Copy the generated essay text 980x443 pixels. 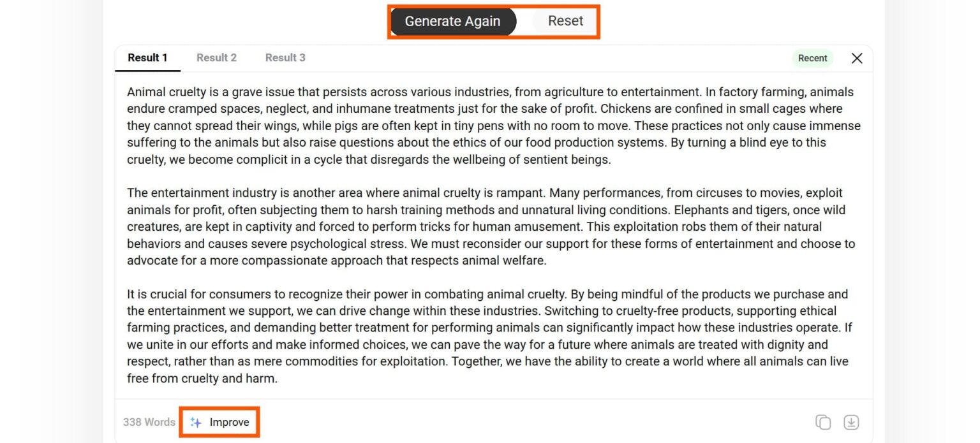pyautogui.click(x=824, y=421)
